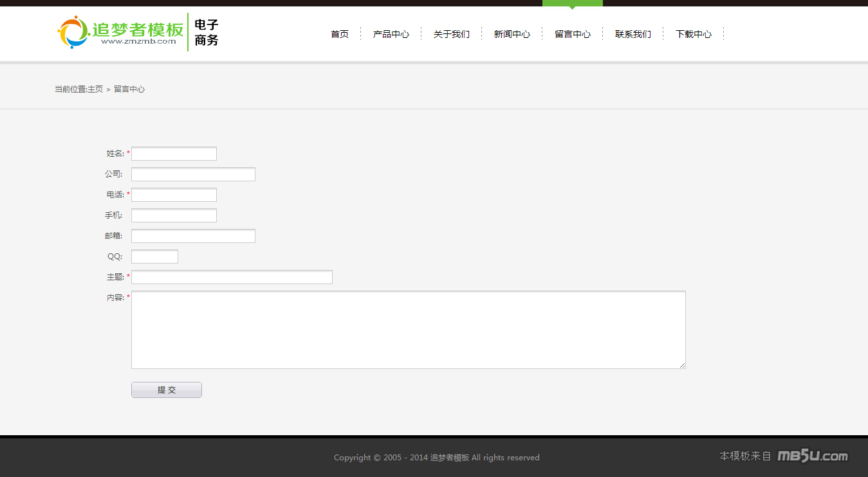Screen dimensions: 868x477
Task: Go to 产品中心 in navigation bar
Action: coord(391,34)
